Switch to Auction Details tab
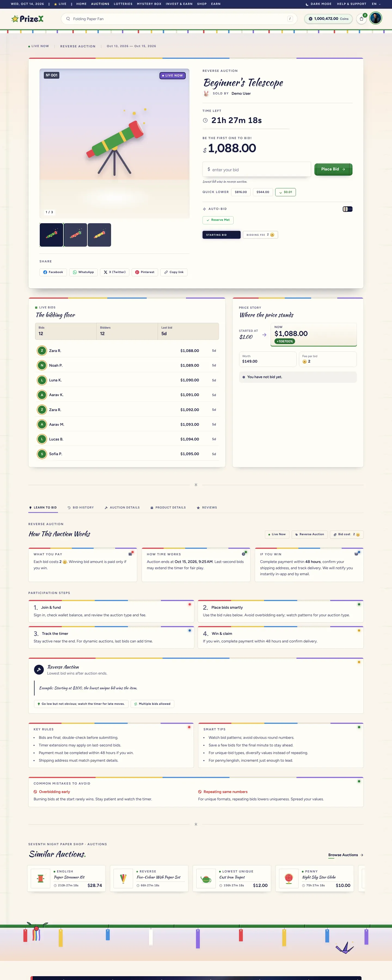The height and width of the screenshot is (980, 392). click(x=122, y=507)
